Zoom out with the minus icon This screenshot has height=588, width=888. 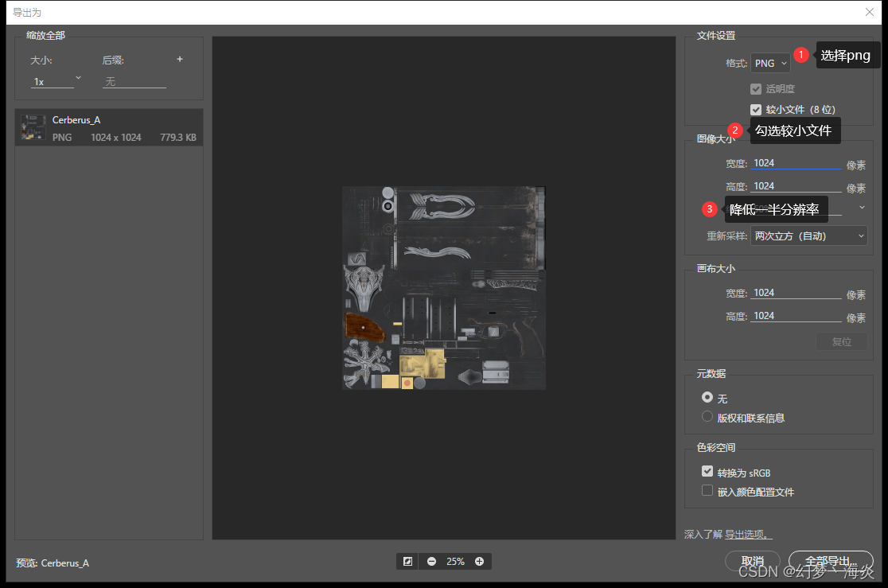tap(431, 562)
